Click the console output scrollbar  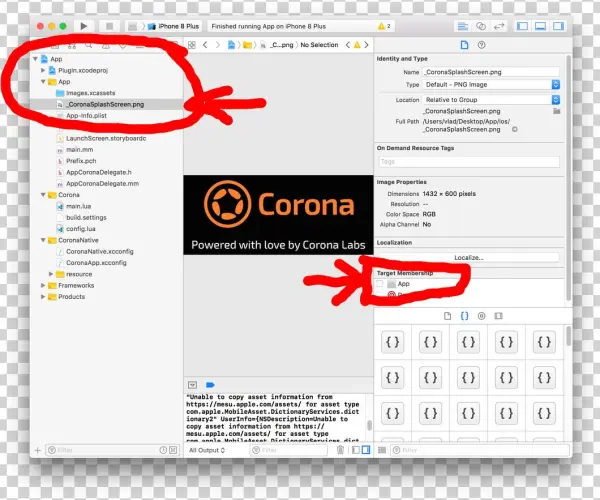(369, 425)
